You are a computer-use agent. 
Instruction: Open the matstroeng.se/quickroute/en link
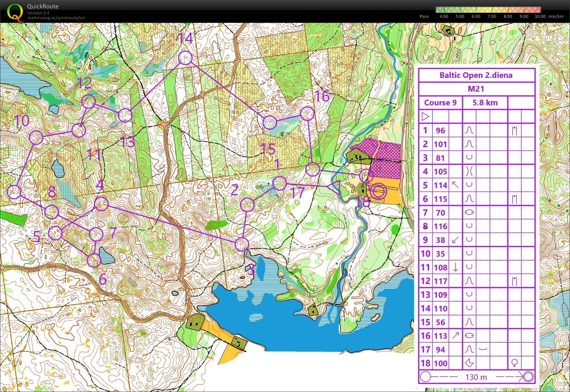(x=56, y=18)
